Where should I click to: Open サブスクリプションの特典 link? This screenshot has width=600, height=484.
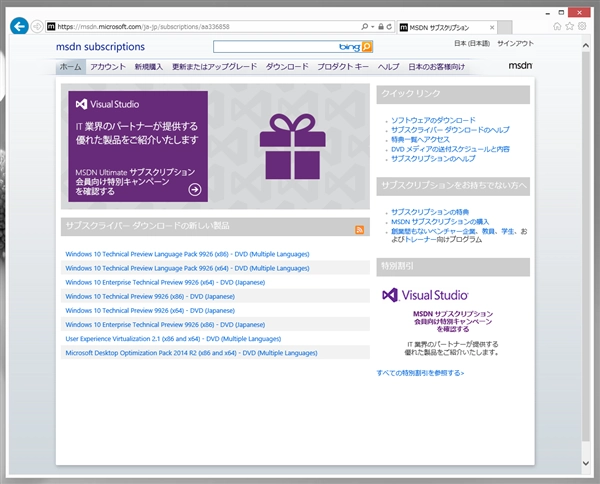pyautogui.click(x=430, y=212)
